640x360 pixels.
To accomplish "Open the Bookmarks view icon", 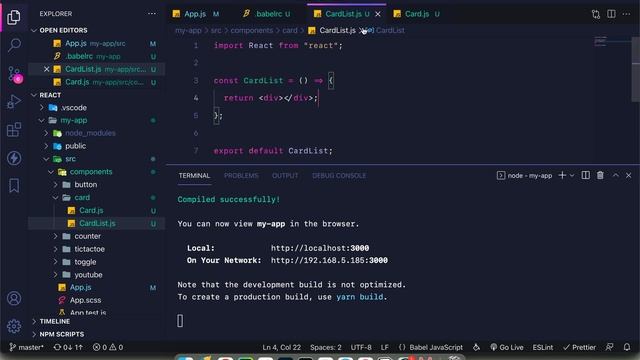I will pyautogui.click(x=14, y=186).
